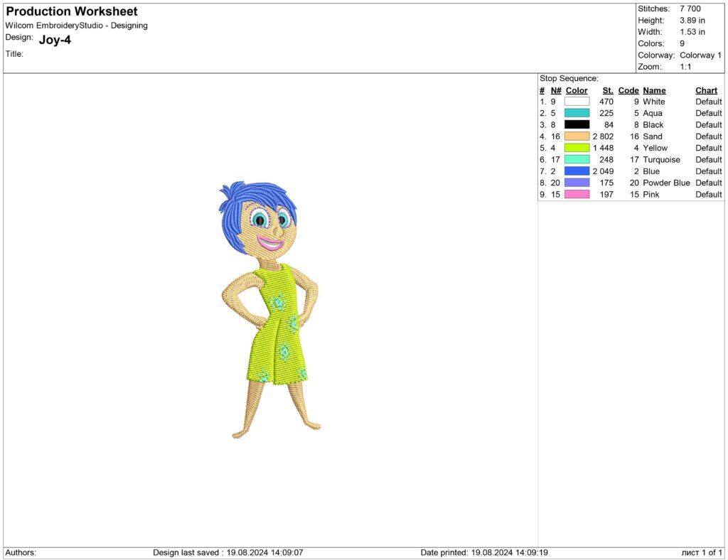Click the Default chart entry for White
This screenshot has width=728, height=560.
[708, 102]
